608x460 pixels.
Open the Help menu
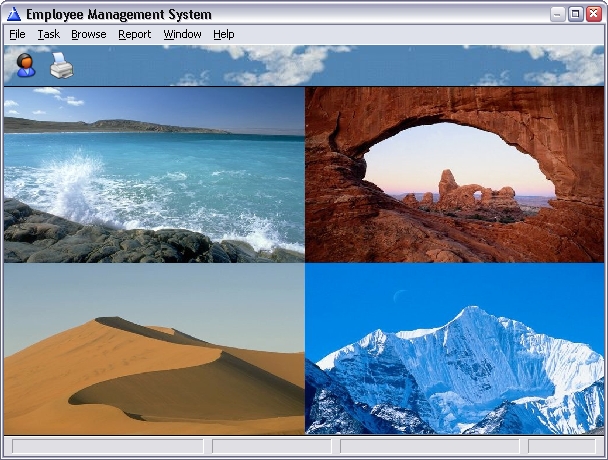(224, 34)
